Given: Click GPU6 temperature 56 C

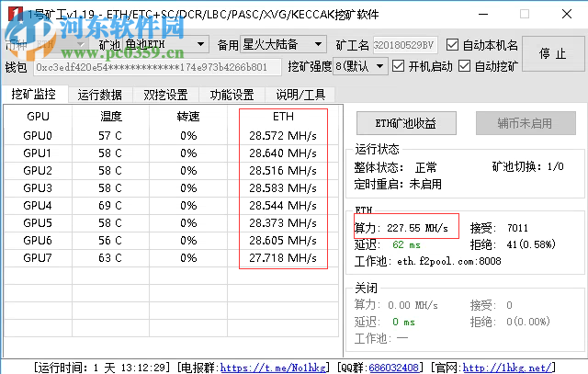Looking at the screenshot, I should tap(110, 241).
